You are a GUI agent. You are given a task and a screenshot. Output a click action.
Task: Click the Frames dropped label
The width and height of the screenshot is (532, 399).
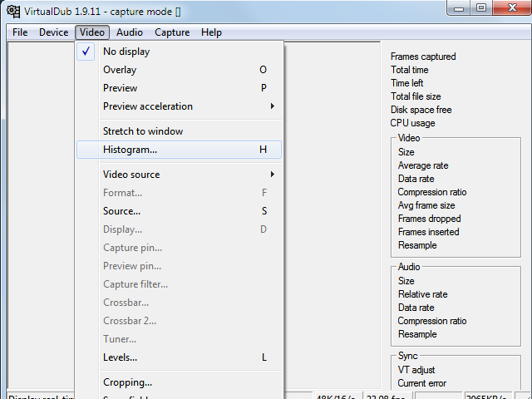(429, 219)
